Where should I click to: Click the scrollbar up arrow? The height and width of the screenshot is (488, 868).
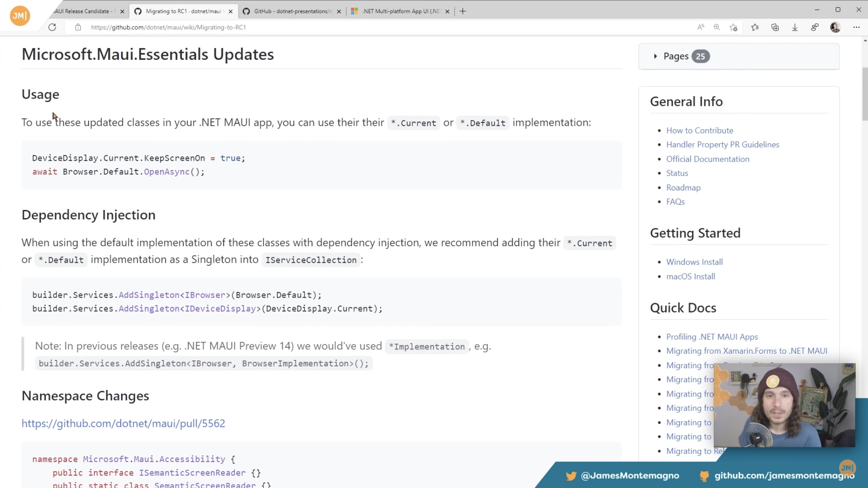pos(865,40)
